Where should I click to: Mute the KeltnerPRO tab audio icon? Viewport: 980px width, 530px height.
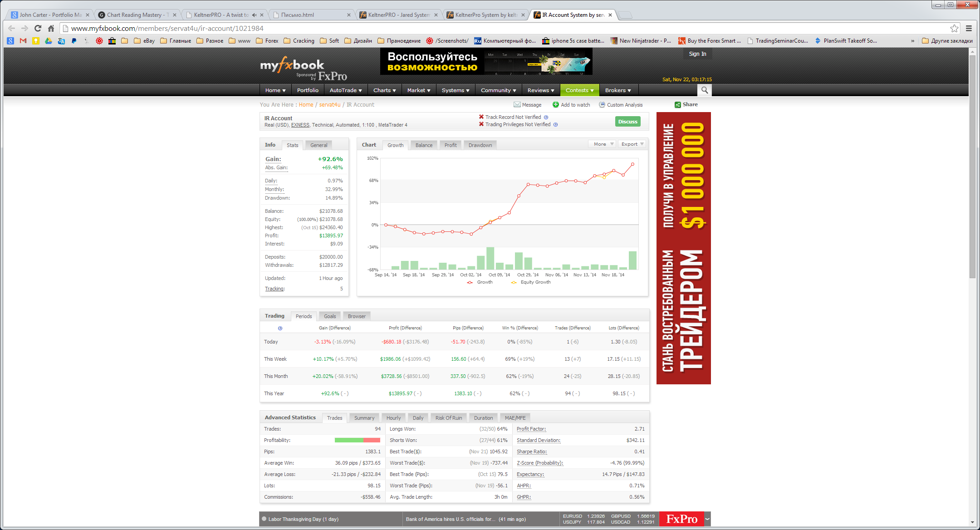point(254,15)
